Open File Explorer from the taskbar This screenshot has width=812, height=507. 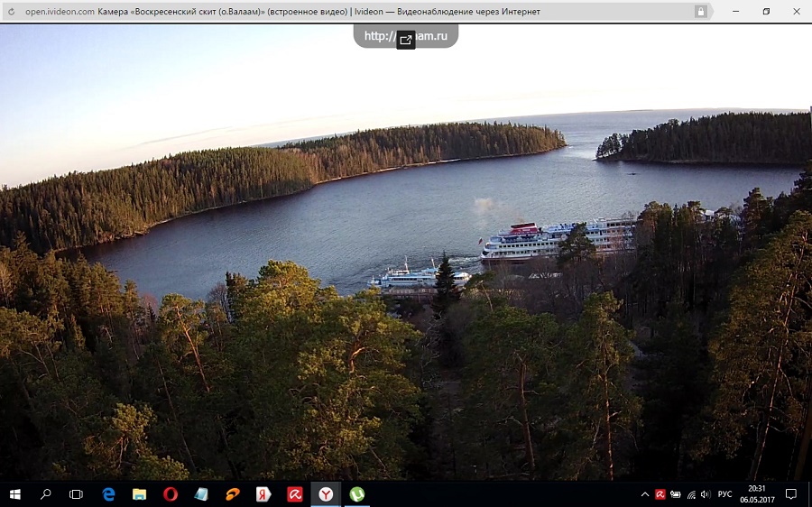[139, 494]
